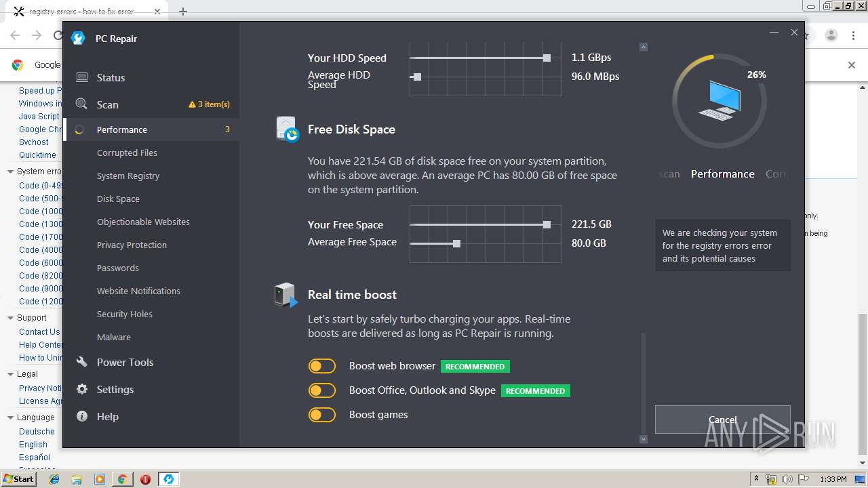Toggle Boost games switch
This screenshot has width=868, height=488.
[322, 415]
